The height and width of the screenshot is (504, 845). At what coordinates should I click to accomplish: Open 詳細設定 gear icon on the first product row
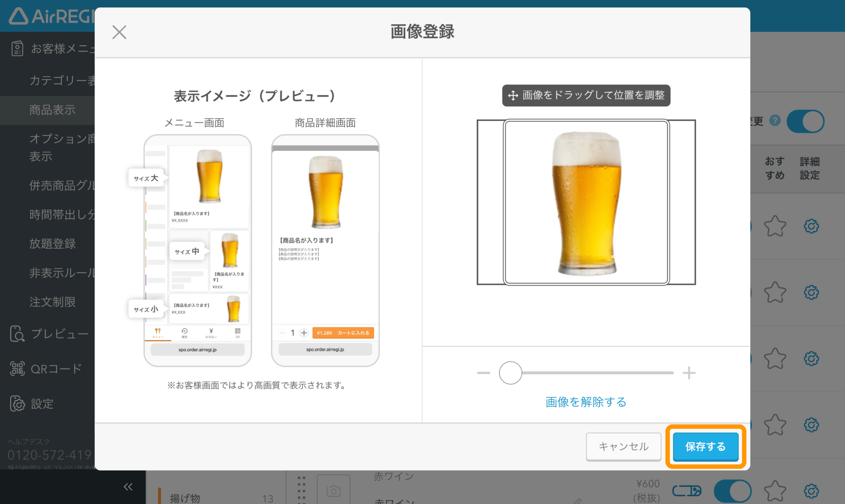click(812, 226)
